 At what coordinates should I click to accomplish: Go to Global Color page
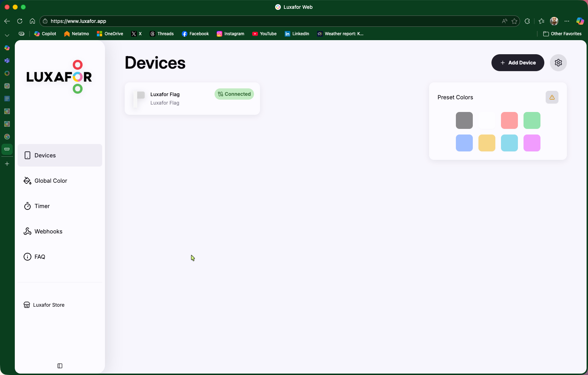tap(51, 181)
